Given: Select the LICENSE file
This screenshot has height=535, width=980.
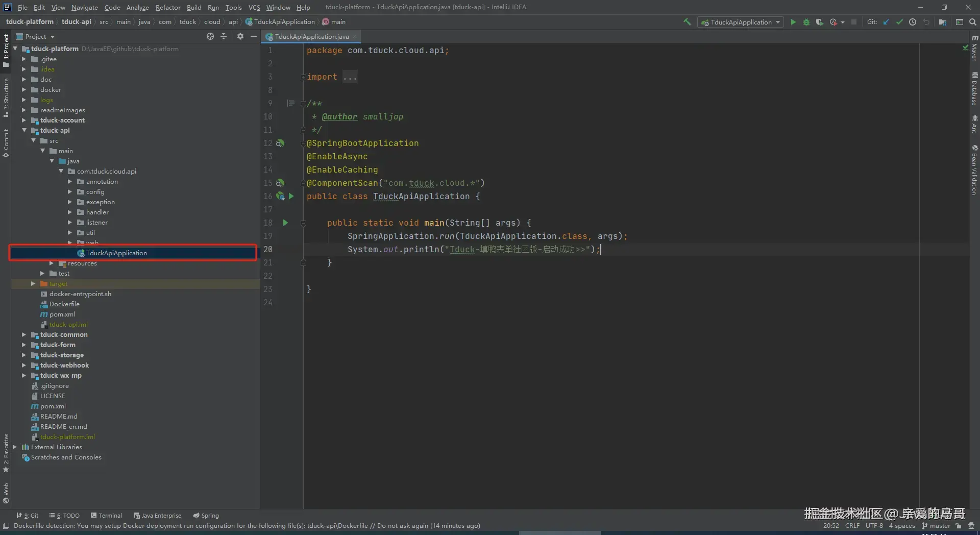Looking at the screenshot, I should [x=53, y=396].
